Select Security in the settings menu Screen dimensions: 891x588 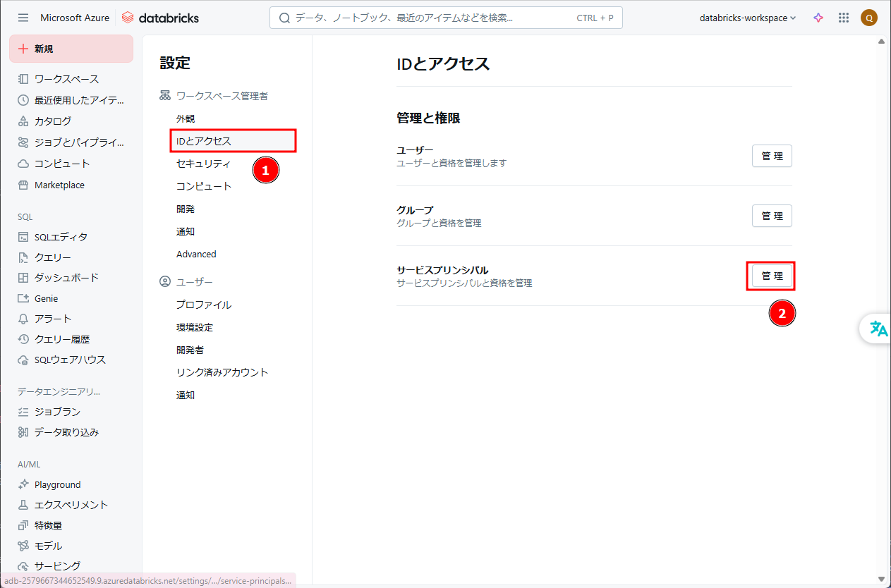pyautogui.click(x=203, y=164)
